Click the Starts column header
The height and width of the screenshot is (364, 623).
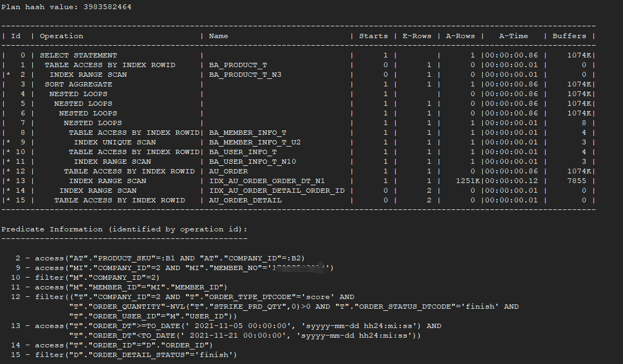coord(373,36)
